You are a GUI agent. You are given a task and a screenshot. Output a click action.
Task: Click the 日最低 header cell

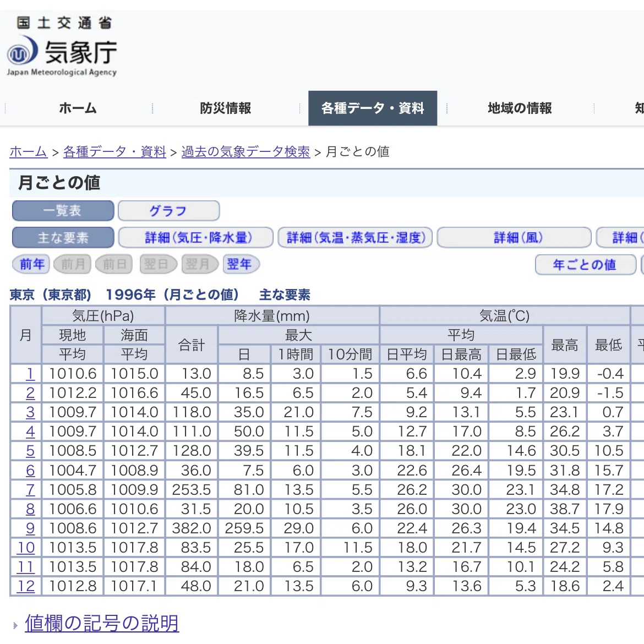(516, 354)
